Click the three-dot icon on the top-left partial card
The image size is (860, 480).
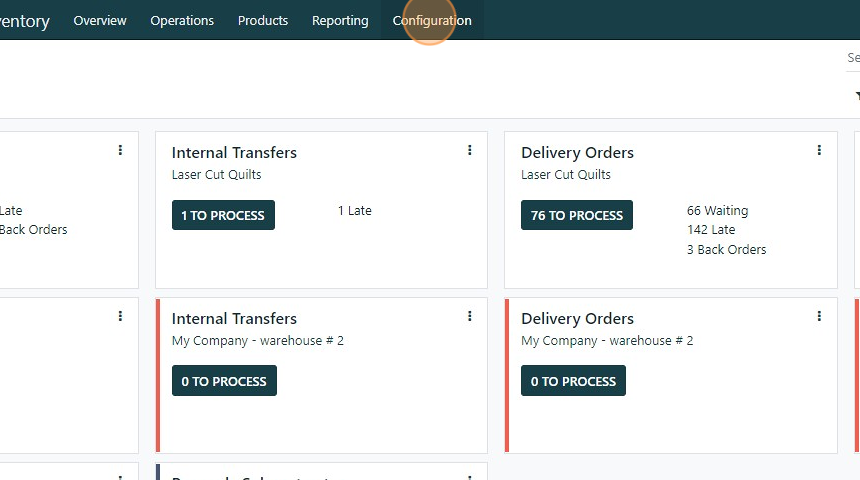(x=120, y=151)
